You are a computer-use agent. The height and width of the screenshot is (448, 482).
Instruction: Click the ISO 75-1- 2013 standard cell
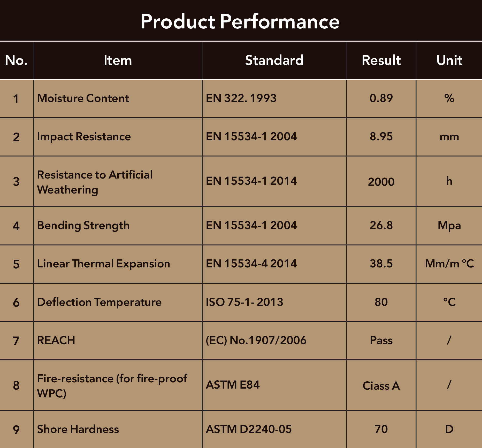(244, 302)
